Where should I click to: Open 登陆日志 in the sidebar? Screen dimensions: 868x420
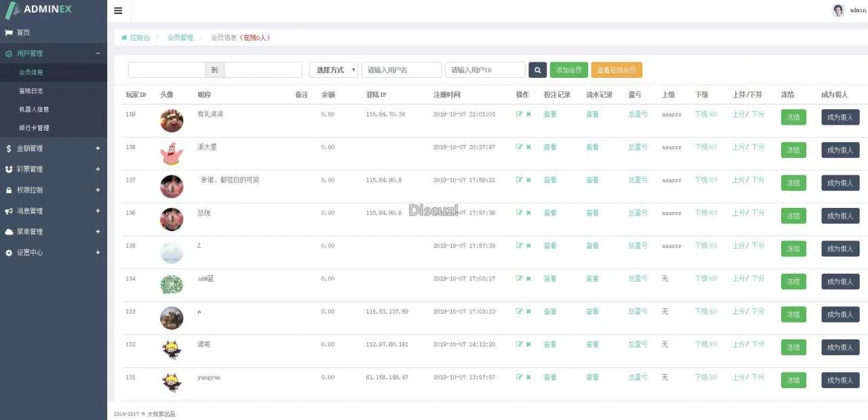(31, 91)
